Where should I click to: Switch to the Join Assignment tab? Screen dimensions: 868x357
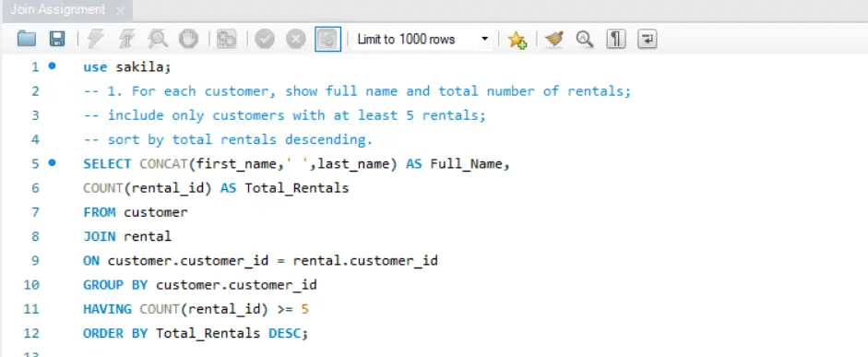57,10
